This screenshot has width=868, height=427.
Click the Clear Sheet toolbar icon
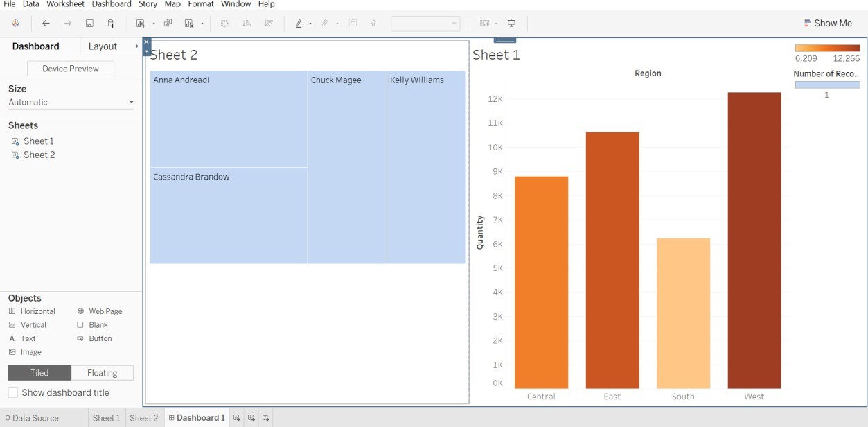point(188,23)
